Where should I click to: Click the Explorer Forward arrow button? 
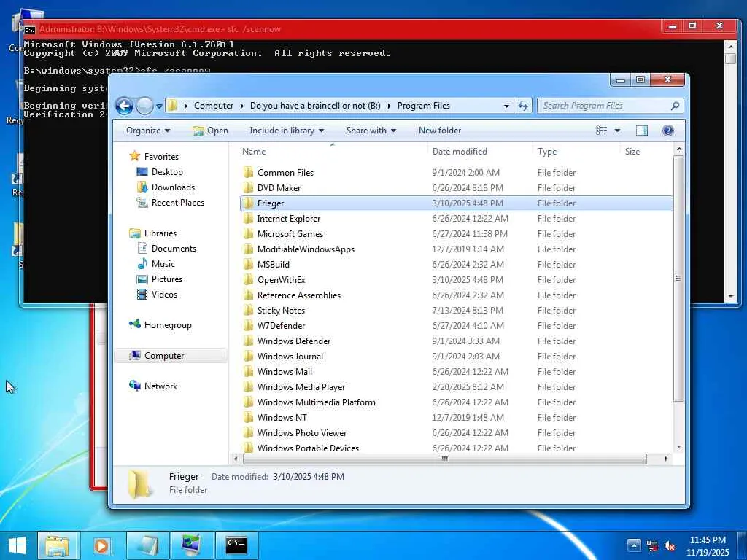pos(144,106)
